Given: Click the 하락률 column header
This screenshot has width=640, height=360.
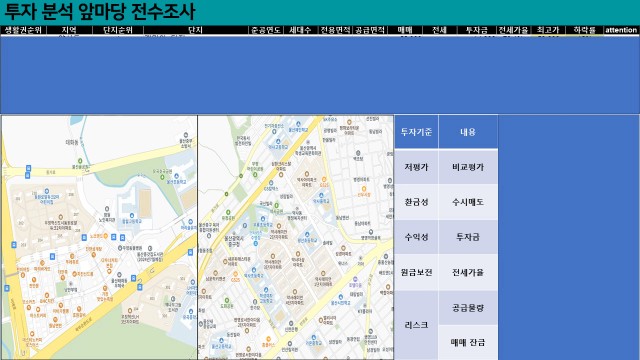Looking at the screenshot, I should click(584, 30).
